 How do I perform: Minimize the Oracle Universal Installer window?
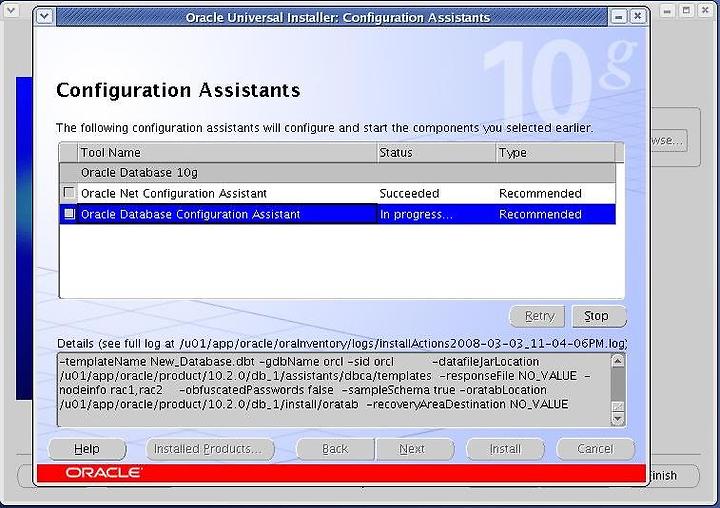pos(619,17)
